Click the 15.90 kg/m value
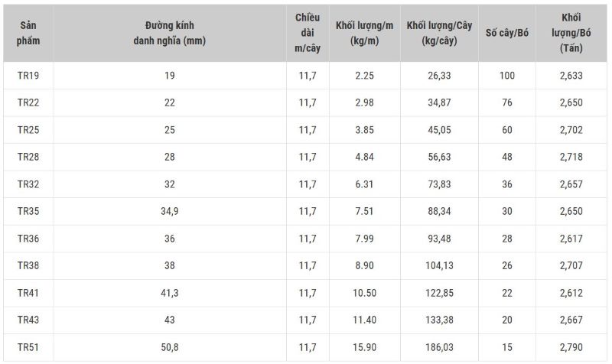The height and width of the screenshot is (364, 612). tap(365, 347)
